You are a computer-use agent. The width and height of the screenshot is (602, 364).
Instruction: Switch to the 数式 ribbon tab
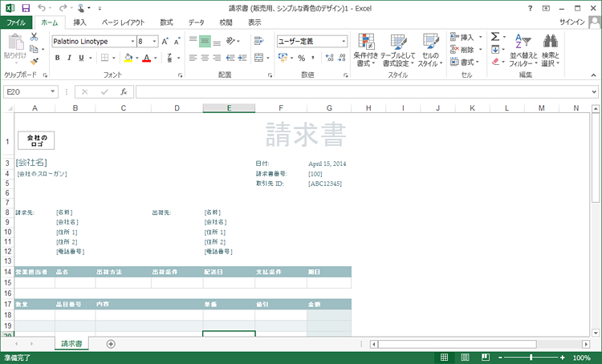tap(166, 22)
